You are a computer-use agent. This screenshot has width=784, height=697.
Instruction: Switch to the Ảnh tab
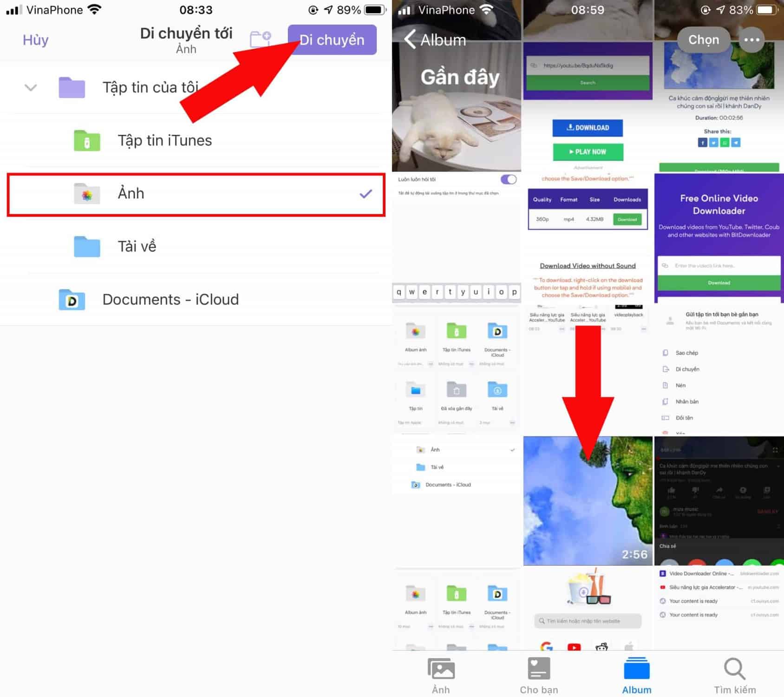tap(441, 676)
